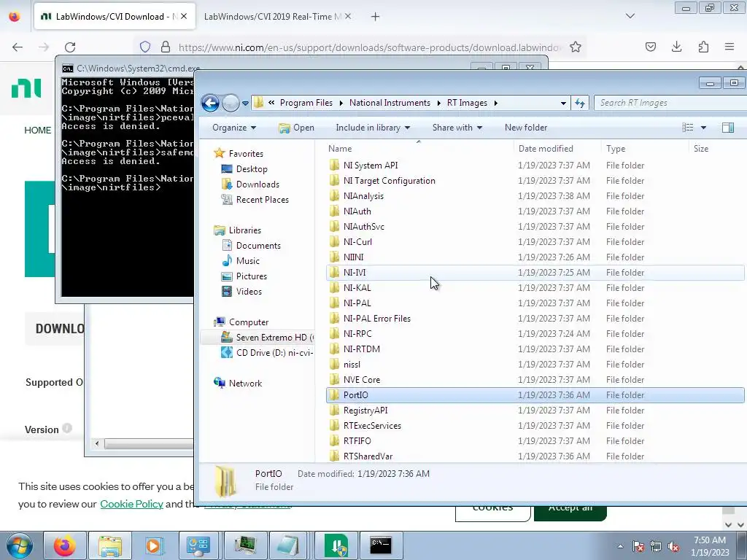The width and height of the screenshot is (747, 560).
Task: Select Videos library
Action: (249, 292)
